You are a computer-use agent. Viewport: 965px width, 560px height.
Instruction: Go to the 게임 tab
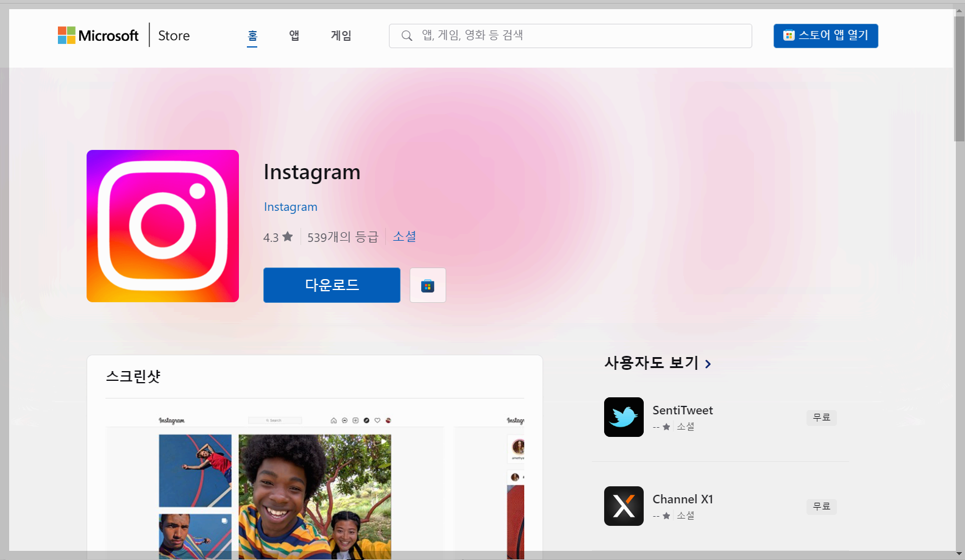341,35
